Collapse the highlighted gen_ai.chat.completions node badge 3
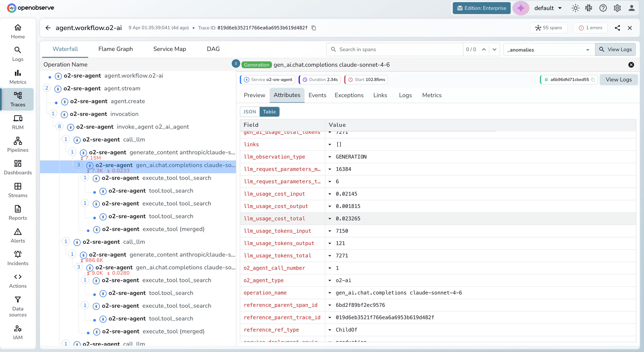This screenshot has width=644, height=352. click(x=79, y=165)
